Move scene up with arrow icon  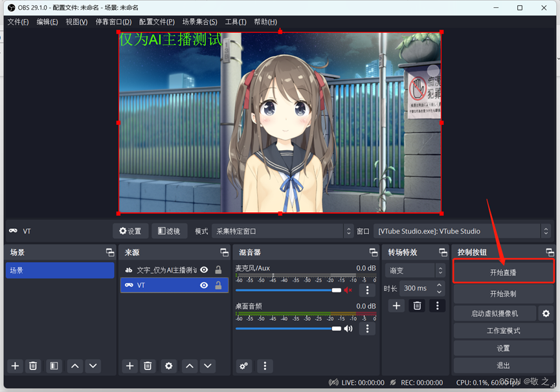click(x=75, y=366)
